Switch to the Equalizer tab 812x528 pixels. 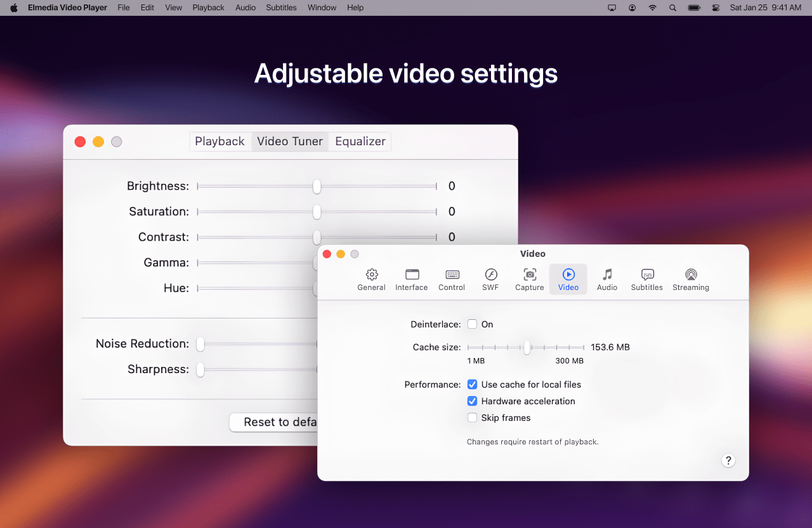360,142
